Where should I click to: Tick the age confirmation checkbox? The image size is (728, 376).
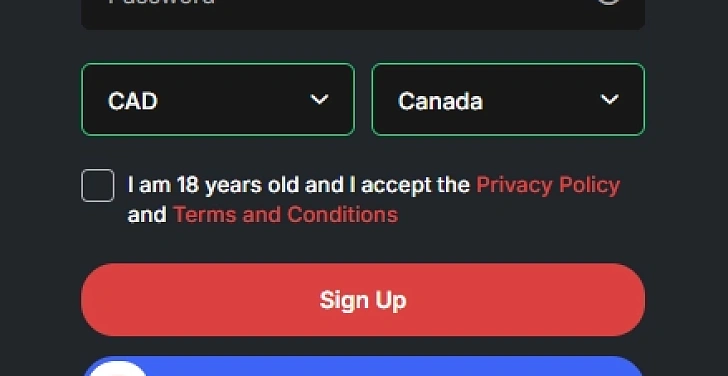tap(98, 185)
